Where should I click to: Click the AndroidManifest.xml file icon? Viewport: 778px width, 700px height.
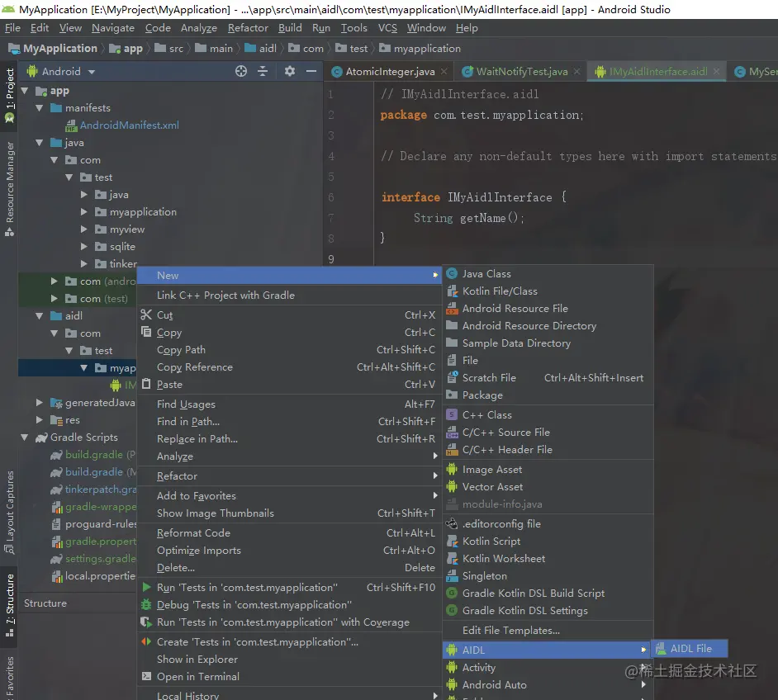click(71, 125)
